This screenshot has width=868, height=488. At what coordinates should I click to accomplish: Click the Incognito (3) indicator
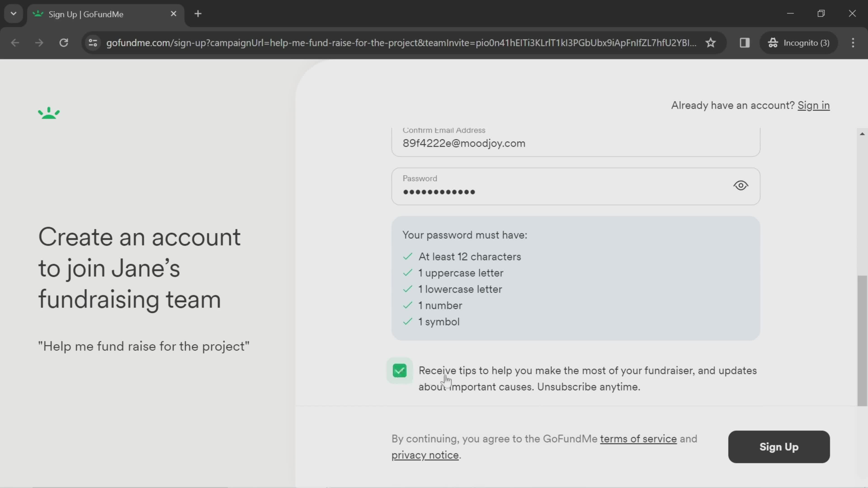(x=799, y=43)
